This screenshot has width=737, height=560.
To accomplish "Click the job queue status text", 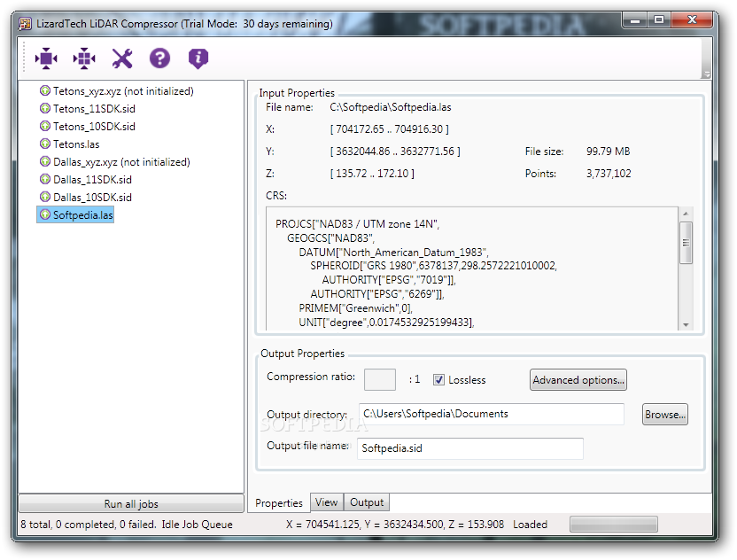I will pyautogui.click(x=127, y=525).
